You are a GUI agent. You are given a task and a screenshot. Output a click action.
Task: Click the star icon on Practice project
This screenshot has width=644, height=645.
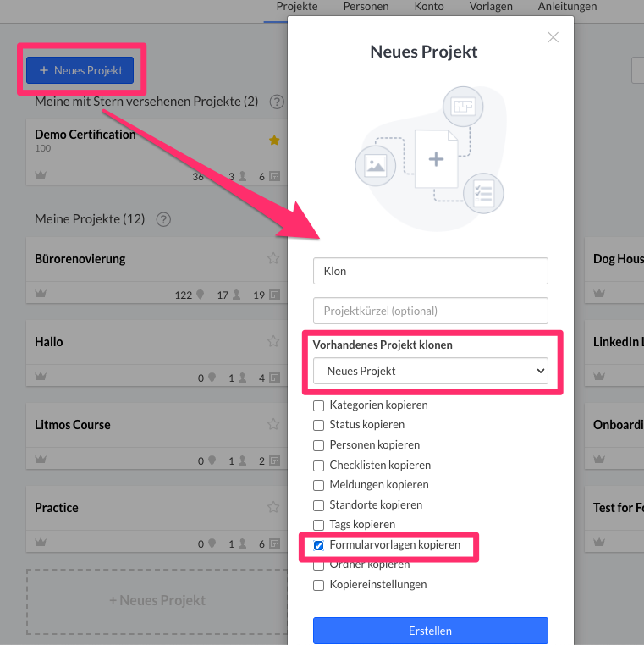[272, 507]
